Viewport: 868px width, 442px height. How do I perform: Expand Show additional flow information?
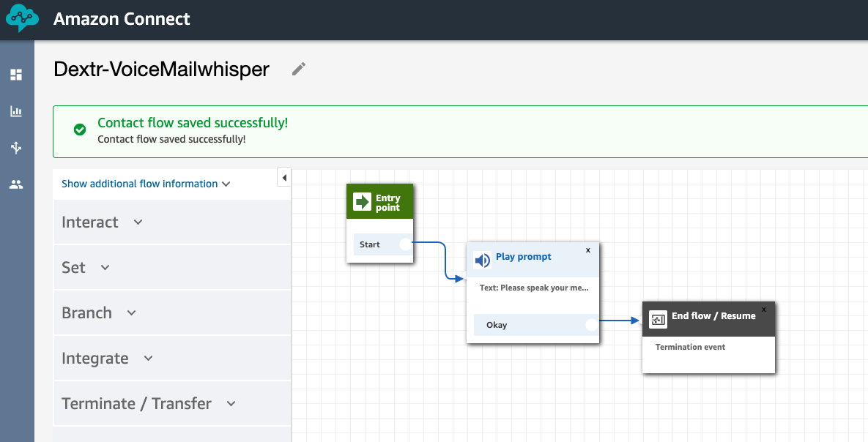(x=146, y=184)
